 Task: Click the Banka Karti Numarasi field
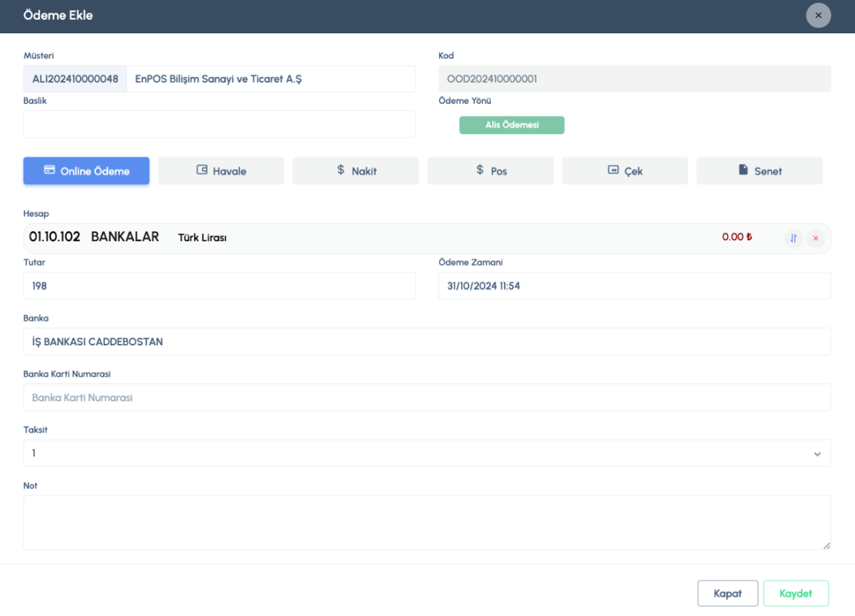pos(427,397)
